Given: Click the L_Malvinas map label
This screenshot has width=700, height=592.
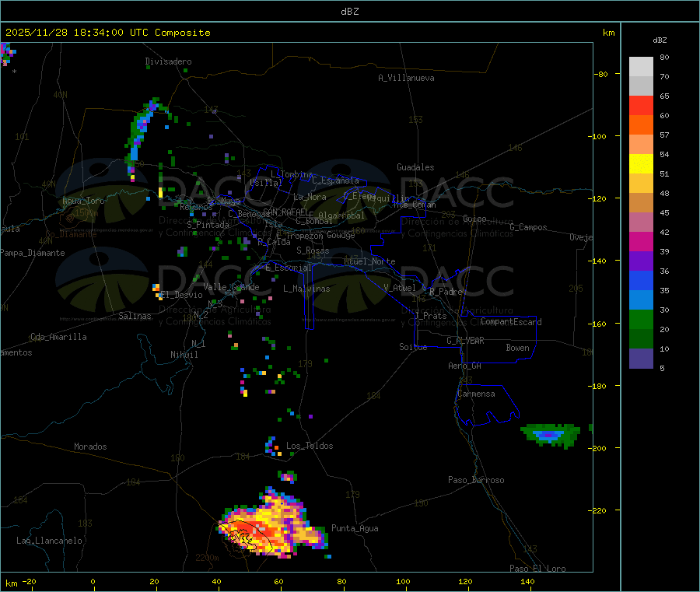Looking at the screenshot, I should [x=306, y=289].
